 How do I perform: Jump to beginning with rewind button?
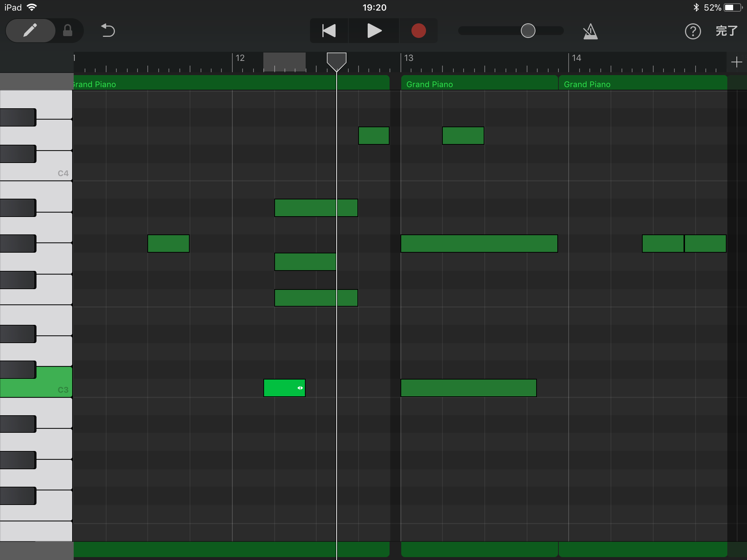point(329,31)
